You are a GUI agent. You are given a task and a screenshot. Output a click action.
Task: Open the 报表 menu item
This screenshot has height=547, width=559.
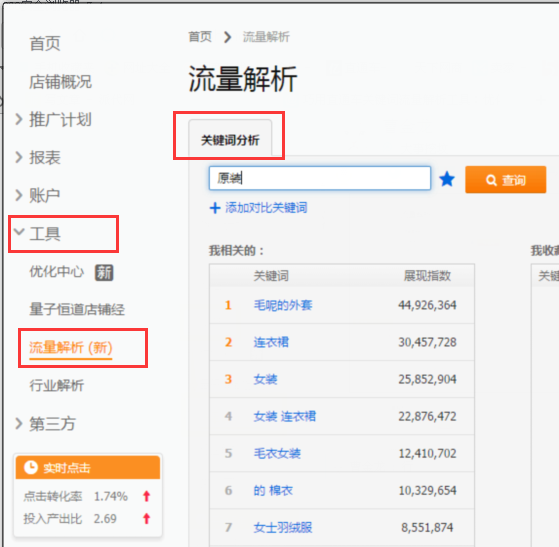click(45, 158)
